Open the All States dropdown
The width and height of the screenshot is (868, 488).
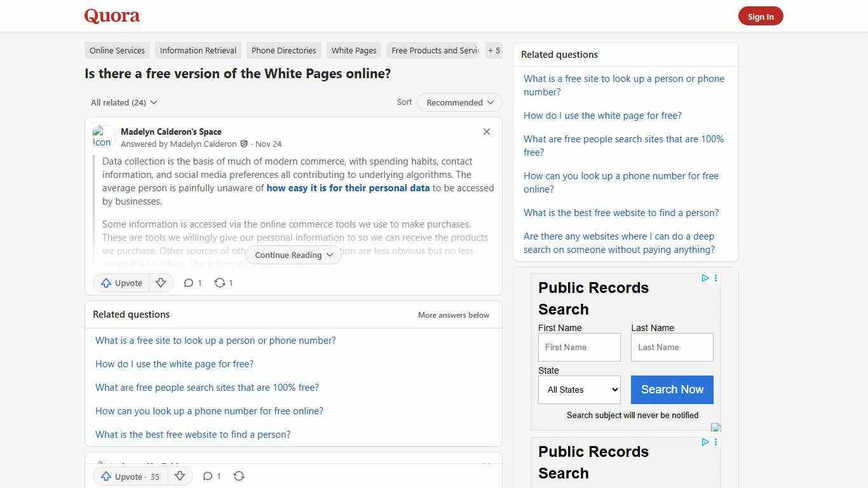[579, 390]
